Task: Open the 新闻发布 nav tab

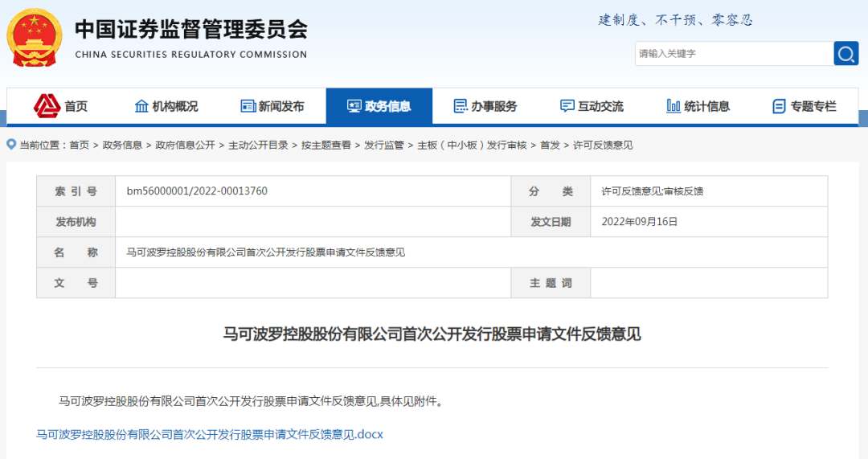Action: click(272, 106)
